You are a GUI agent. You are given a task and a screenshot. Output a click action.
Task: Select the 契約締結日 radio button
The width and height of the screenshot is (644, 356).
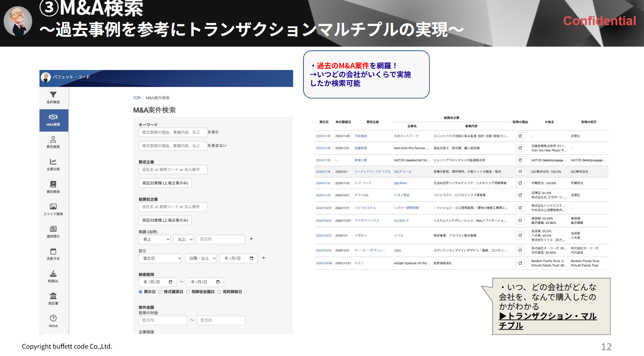tap(219, 292)
